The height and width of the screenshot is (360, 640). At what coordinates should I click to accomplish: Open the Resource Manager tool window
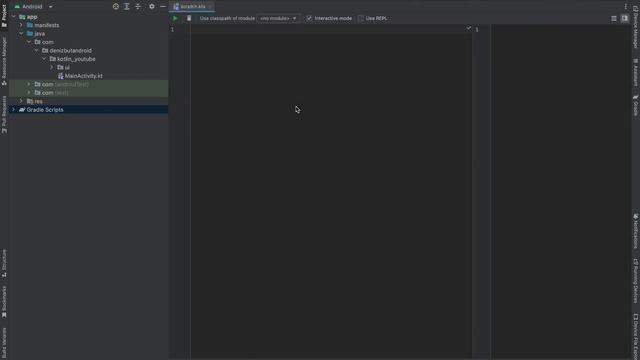click(x=4, y=61)
